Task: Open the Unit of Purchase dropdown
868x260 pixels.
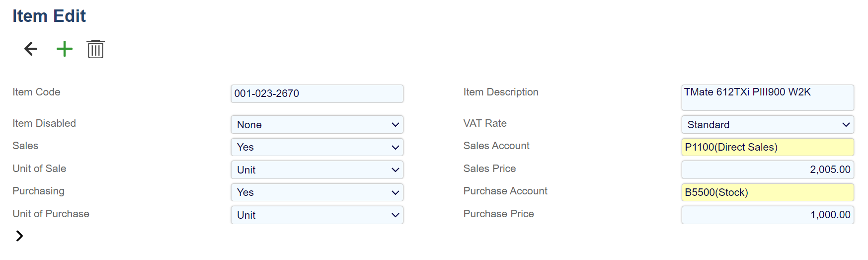Action: pos(317,215)
